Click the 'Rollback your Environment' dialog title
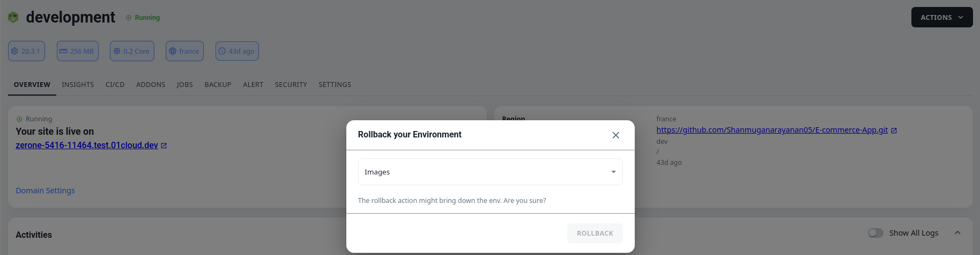Image resolution: width=980 pixels, height=255 pixels. tap(410, 135)
